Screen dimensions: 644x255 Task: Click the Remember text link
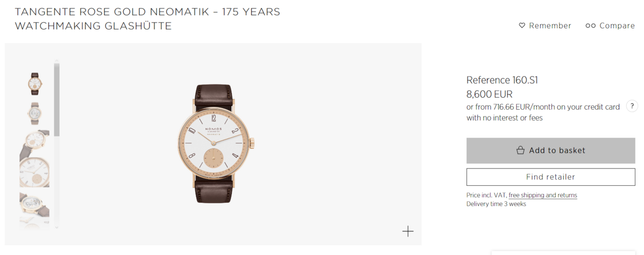(550, 26)
